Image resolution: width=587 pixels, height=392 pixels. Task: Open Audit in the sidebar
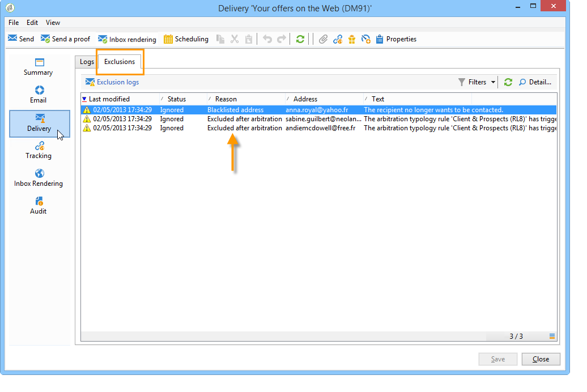39,206
